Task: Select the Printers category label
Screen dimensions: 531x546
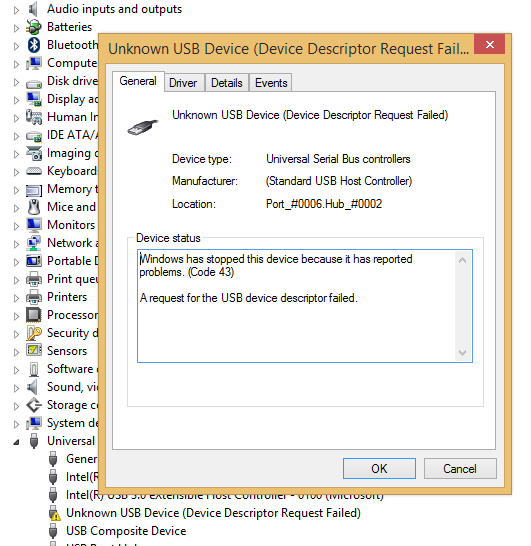Action: coord(67,297)
